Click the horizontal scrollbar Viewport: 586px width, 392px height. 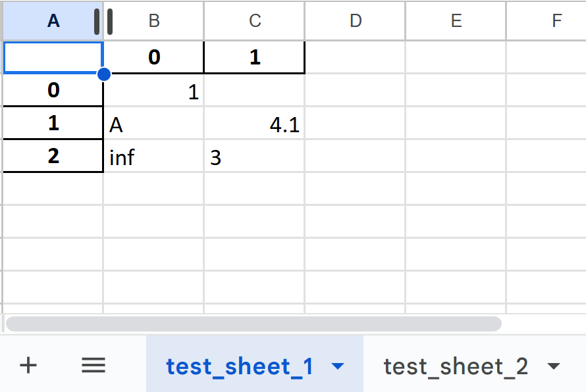(253, 324)
